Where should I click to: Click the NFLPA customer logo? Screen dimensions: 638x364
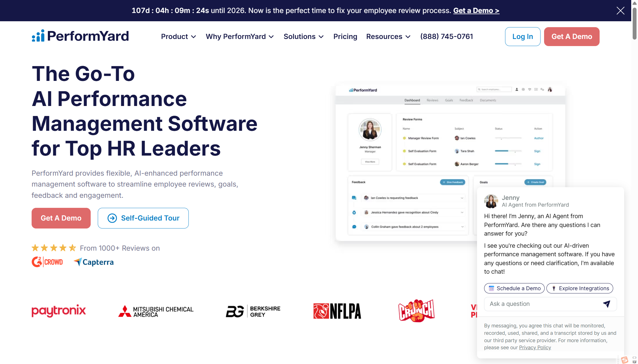[x=337, y=311]
